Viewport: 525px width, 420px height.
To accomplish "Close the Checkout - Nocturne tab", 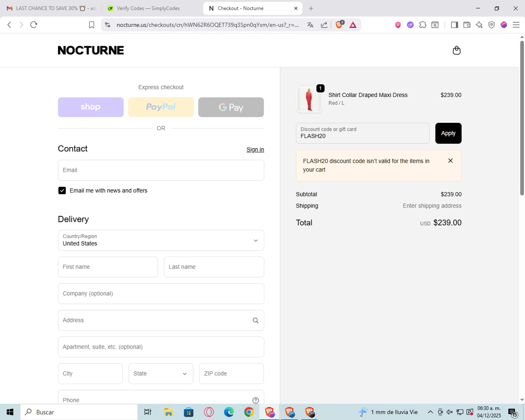I will pyautogui.click(x=296, y=8).
